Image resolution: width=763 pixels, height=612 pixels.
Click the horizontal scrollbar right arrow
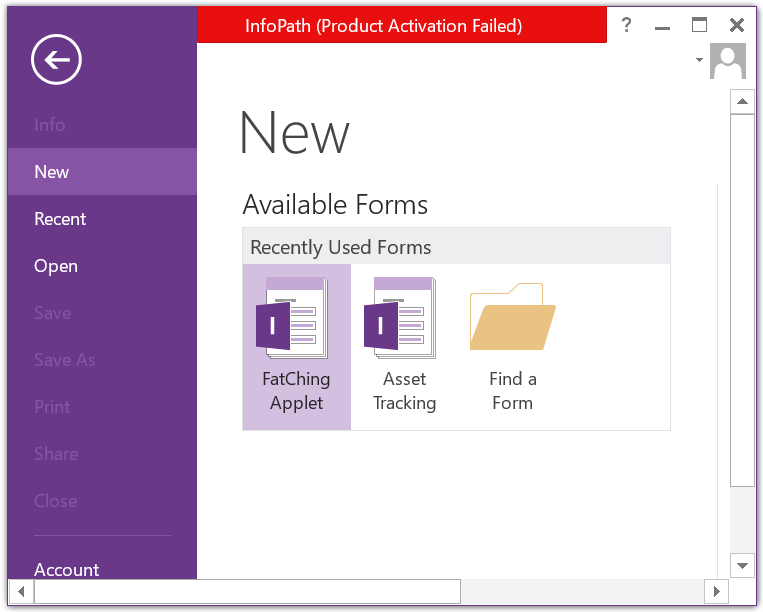point(716,592)
